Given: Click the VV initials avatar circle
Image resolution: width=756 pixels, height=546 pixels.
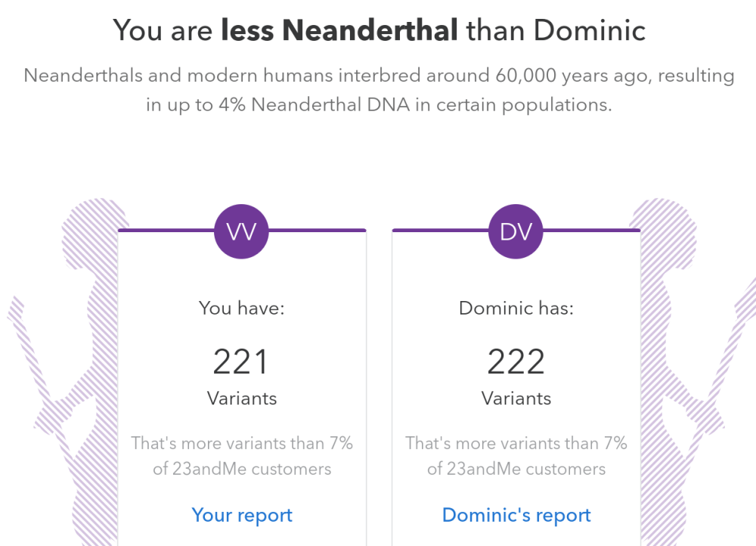Looking at the screenshot, I should (x=242, y=231).
